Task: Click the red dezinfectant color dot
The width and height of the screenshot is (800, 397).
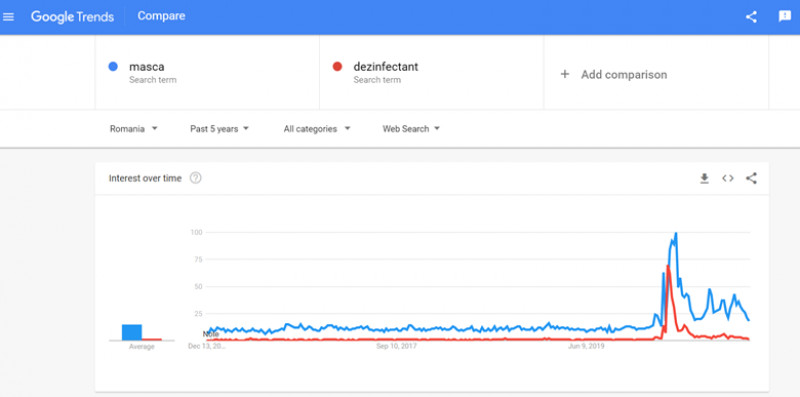Action: coord(337,66)
